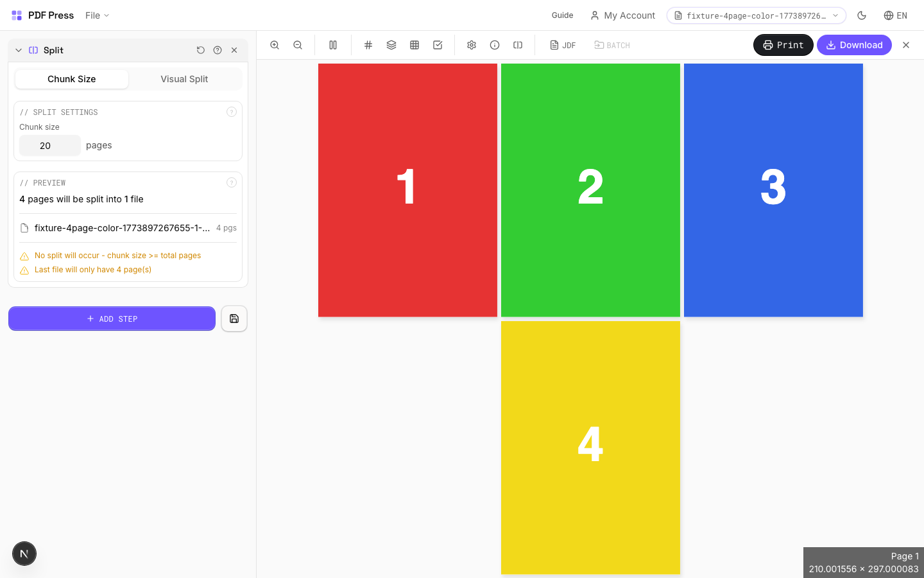This screenshot has width=924, height=578.
Task: Select the Zoom Out tool
Action: (298, 45)
